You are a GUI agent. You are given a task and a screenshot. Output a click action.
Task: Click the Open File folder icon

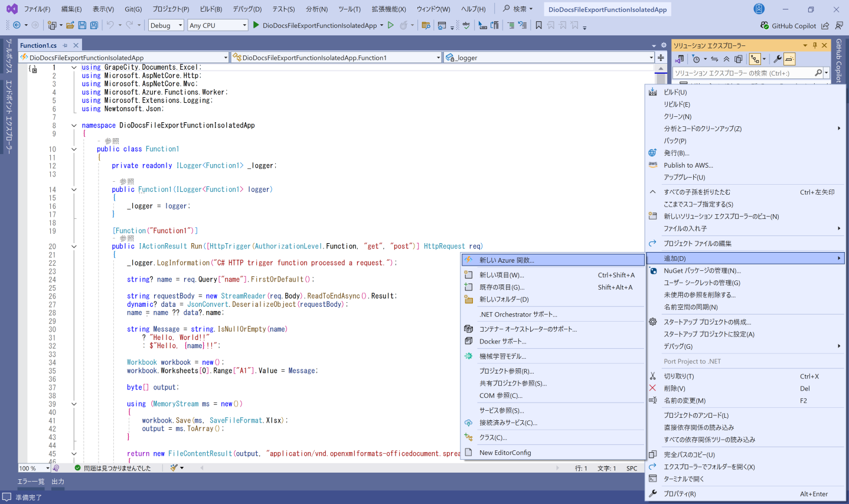70,25
